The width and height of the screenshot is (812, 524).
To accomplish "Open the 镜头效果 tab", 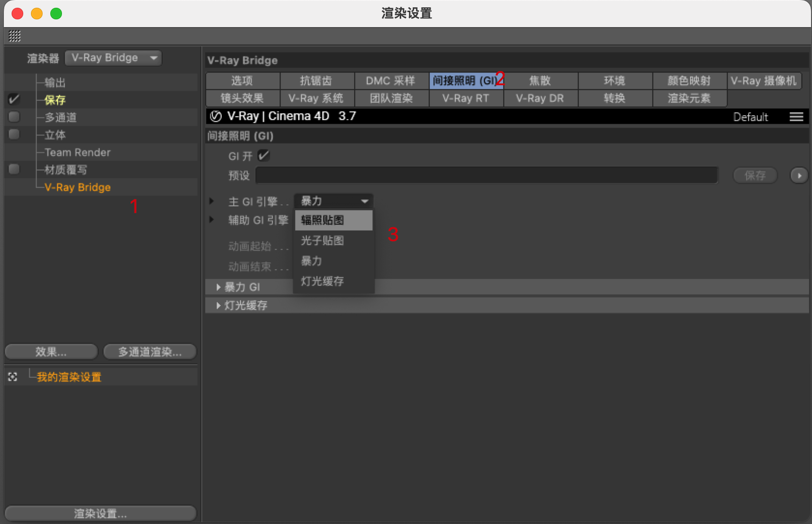I will [x=242, y=98].
